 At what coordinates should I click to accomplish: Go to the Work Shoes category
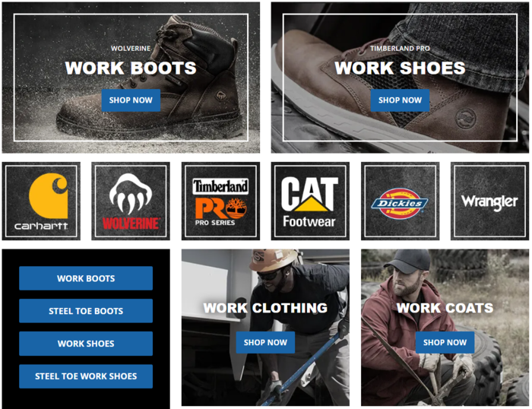pyautogui.click(x=86, y=344)
